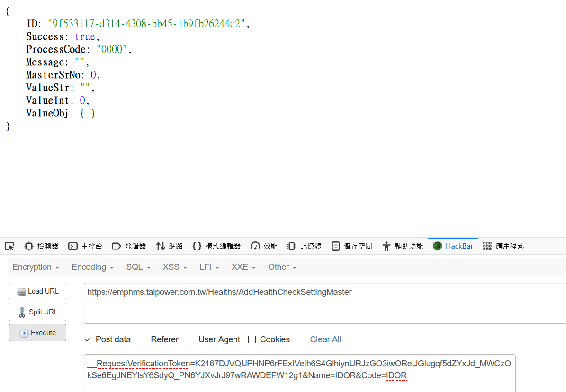Click the Success true value
This screenshot has height=392, width=566.
tap(85, 36)
